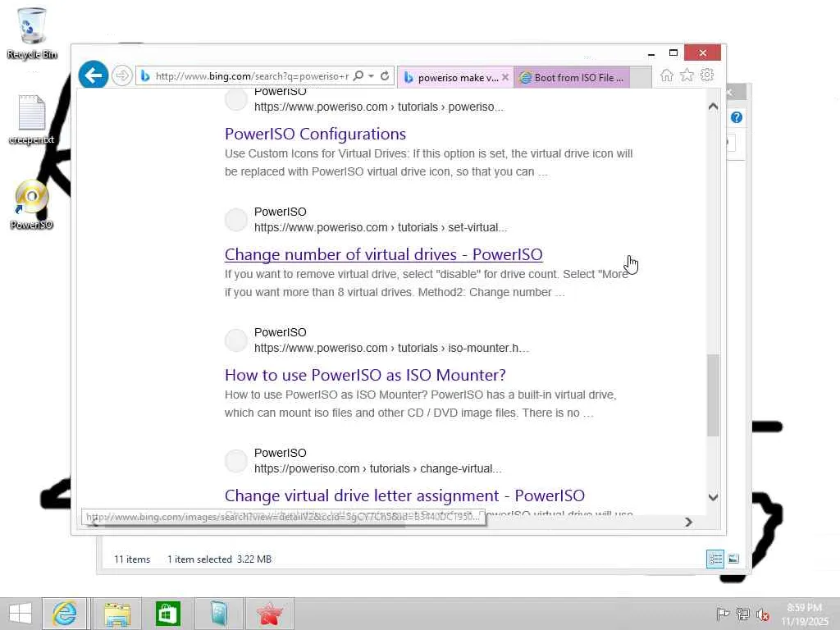The height and width of the screenshot is (630, 840).
Task: Open 'How to use PowerISO as ISO Mounter?'
Action: click(365, 374)
